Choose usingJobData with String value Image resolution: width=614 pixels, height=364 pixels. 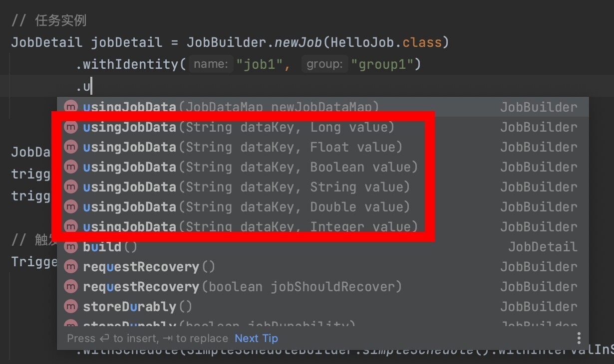pos(246,187)
